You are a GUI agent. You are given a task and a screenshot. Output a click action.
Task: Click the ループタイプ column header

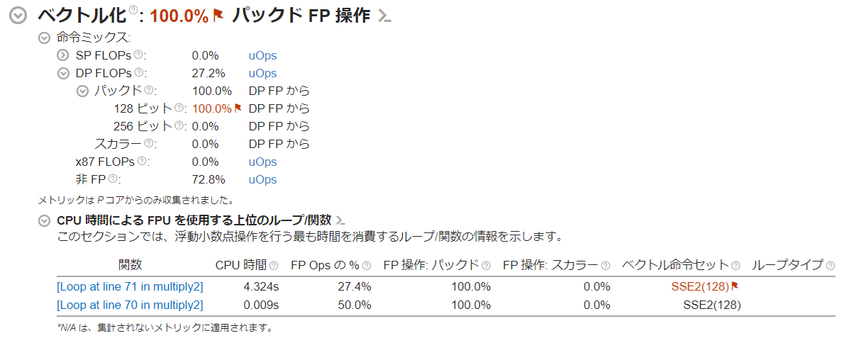tap(787, 265)
